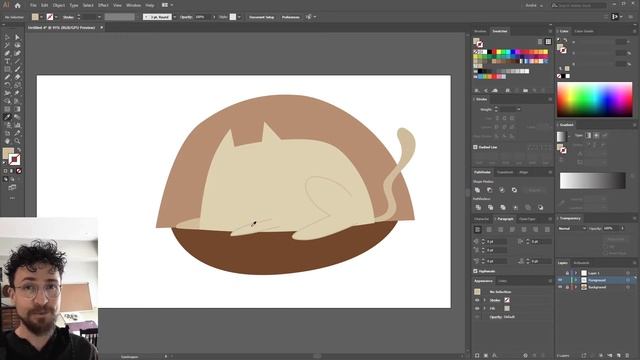Toggle Fill visibility in Appearance panel
Image resolution: width=640 pixels, height=360 pixels.
point(477,308)
